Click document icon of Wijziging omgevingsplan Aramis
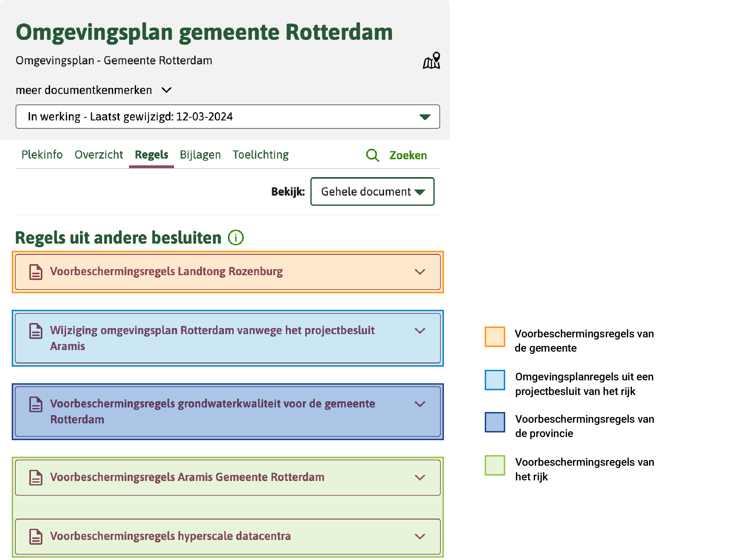 pos(36,331)
